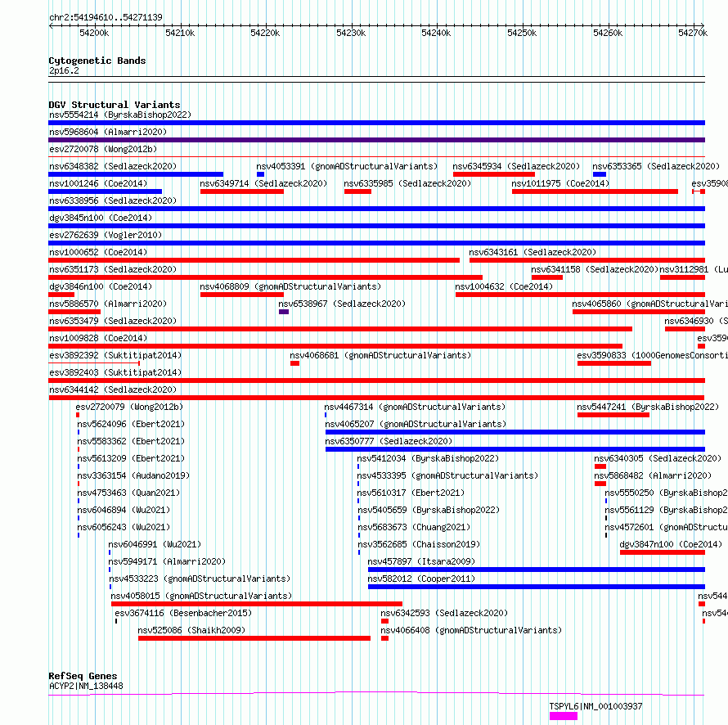728x725 pixels.
Task: Select nsv6345934 (Sedlazeck2020) label
Action: 516,166
